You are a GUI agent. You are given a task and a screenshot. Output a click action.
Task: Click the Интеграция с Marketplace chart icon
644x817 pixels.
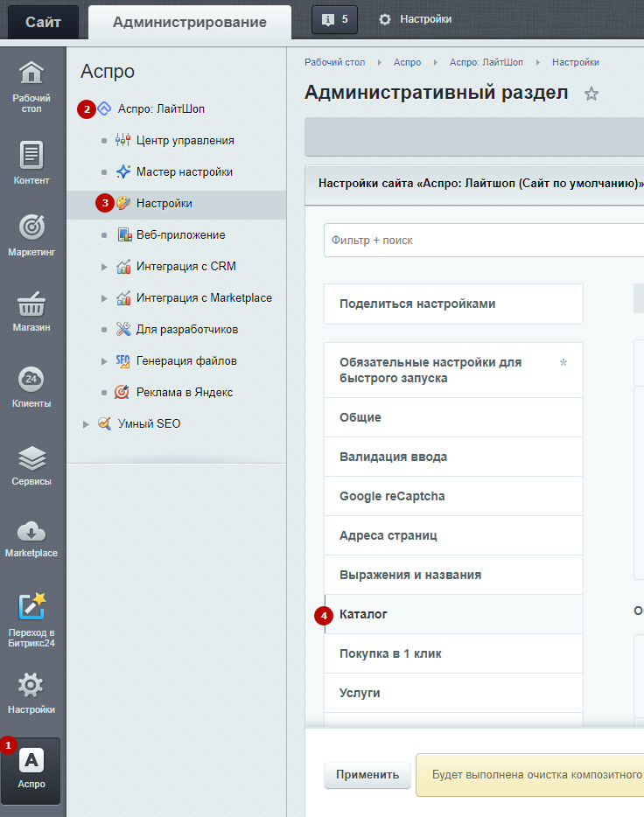pyautogui.click(x=123, y=298)
